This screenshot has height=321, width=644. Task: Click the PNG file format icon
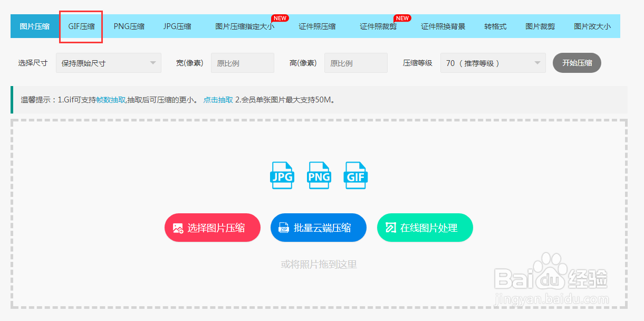[319, 174]
